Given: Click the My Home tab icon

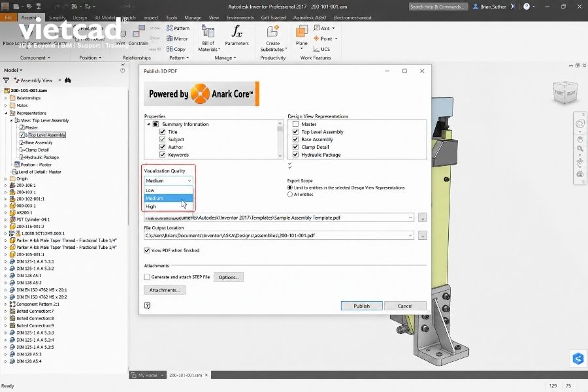Looking at the screenshot, I should 134,375.
